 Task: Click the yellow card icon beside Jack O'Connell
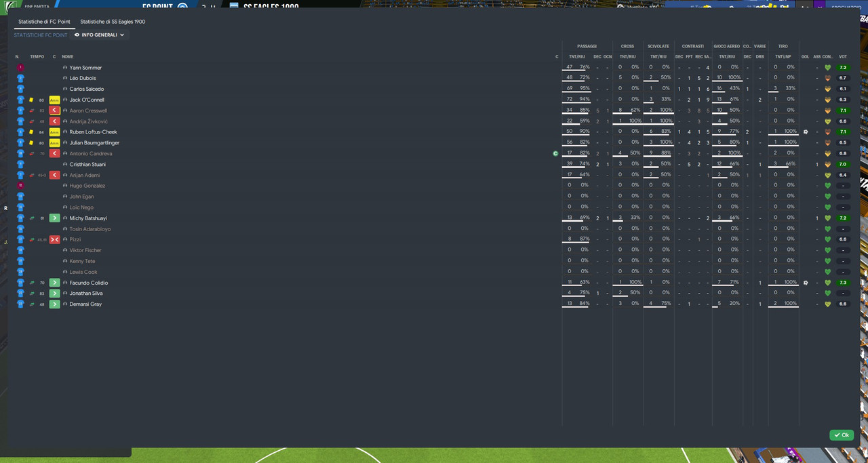[31, 100]
